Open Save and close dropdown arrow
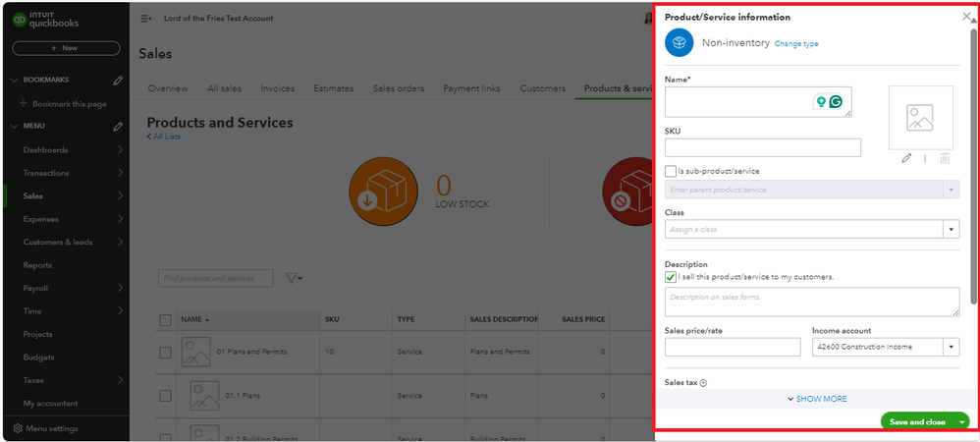 (962, 422)
